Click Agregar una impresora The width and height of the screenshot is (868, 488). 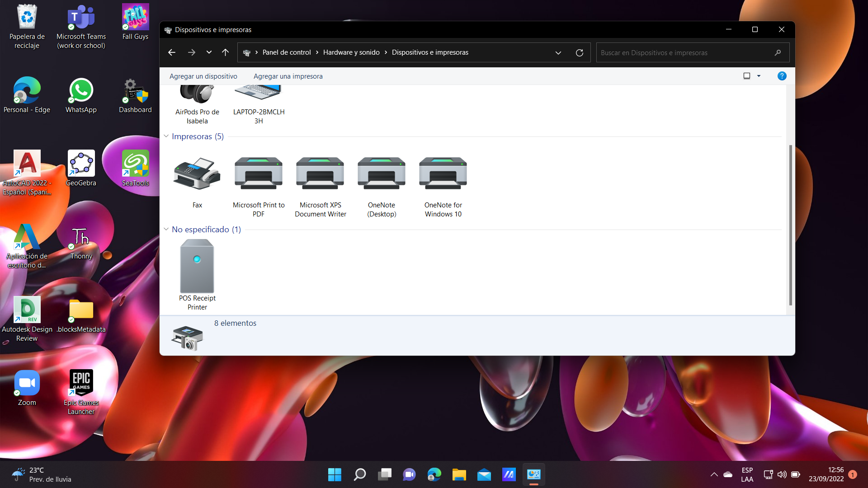(x=288, y=76)
